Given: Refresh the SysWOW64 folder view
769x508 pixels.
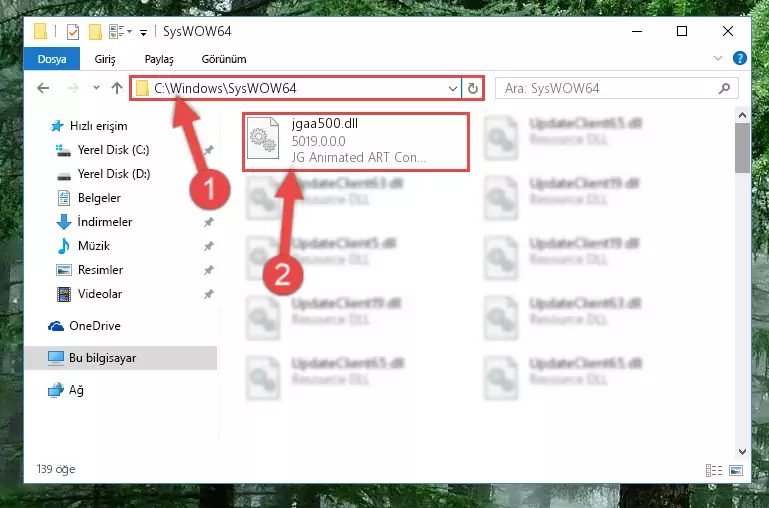Looking at the screenshot, I should [x=472, y=89].
